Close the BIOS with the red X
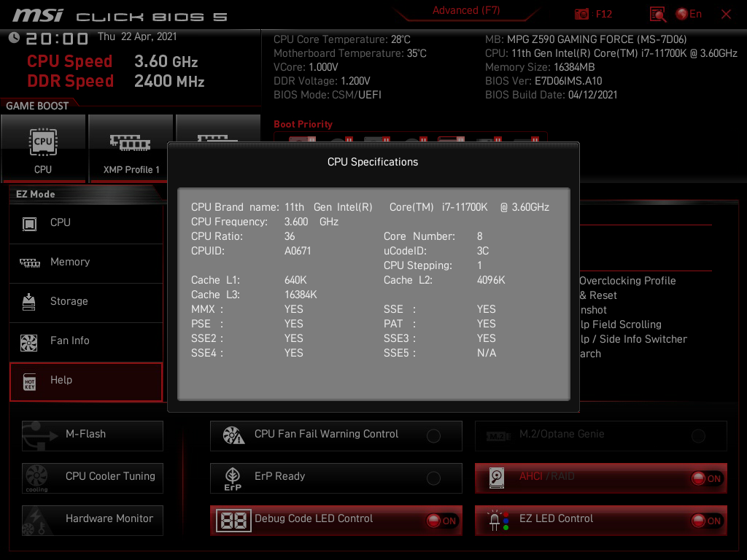Viewport: 747px width, 560px height. click(726, 15)
